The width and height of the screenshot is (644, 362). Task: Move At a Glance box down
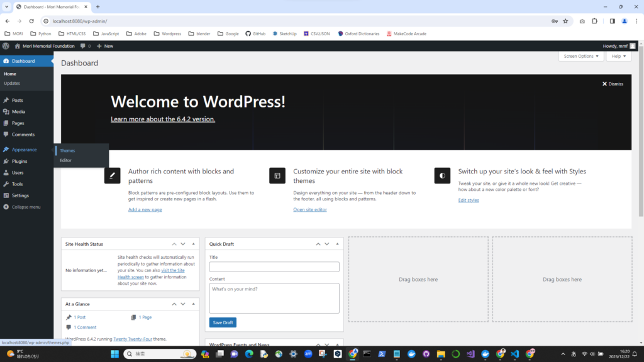point(183,304)
